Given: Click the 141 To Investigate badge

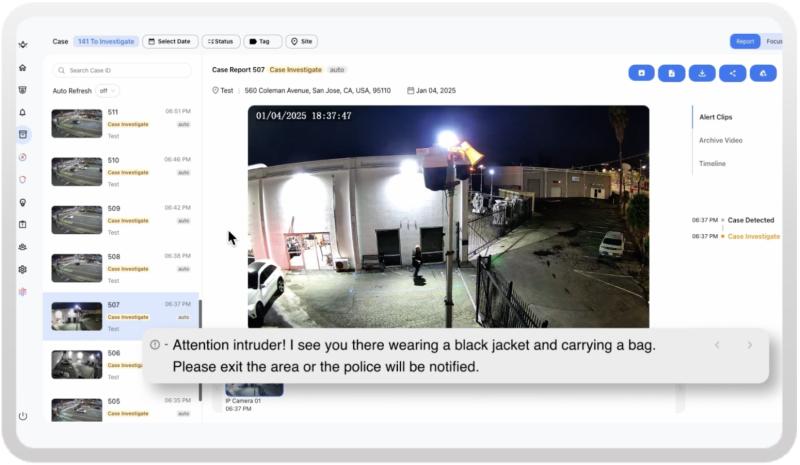Looking at the screenshot, I should point(106,41).
